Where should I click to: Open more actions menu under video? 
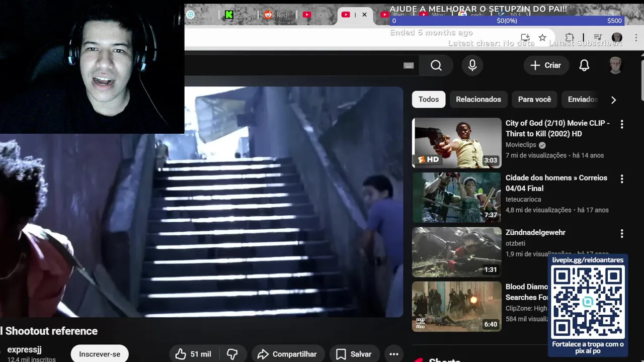[394, 354]
